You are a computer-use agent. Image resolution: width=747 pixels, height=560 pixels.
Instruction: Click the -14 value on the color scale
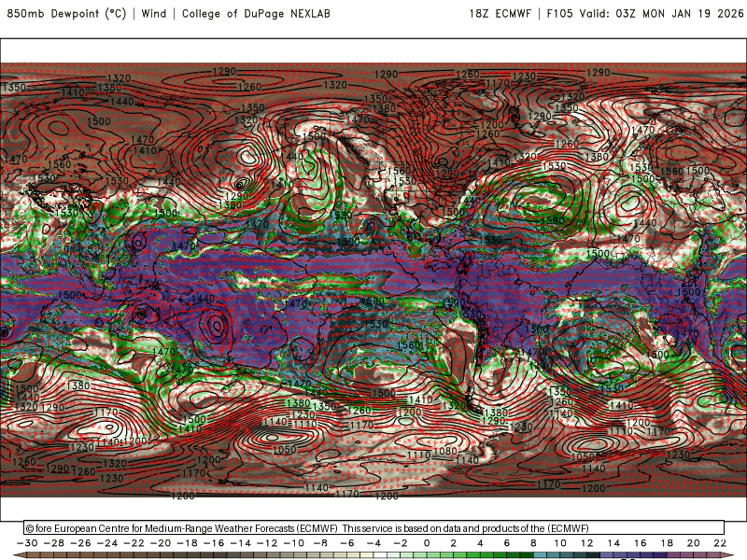[x=241, y=543]
